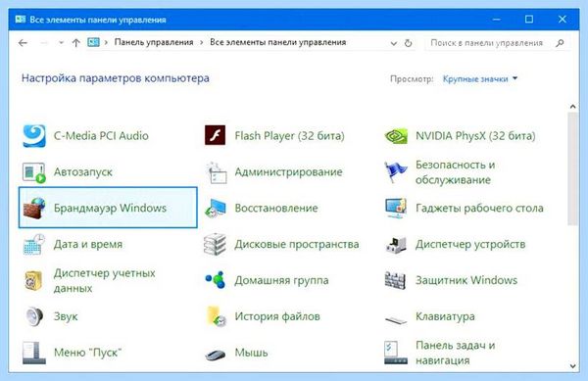
Task: Click the Администрирование icon
Action: (216, 172)
